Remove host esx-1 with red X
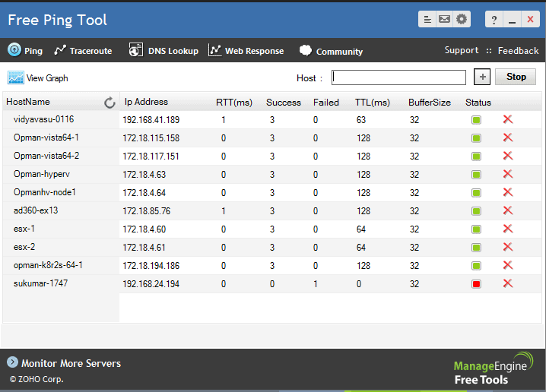The height and width of the screenshot is (392, 546). point(508,229)
